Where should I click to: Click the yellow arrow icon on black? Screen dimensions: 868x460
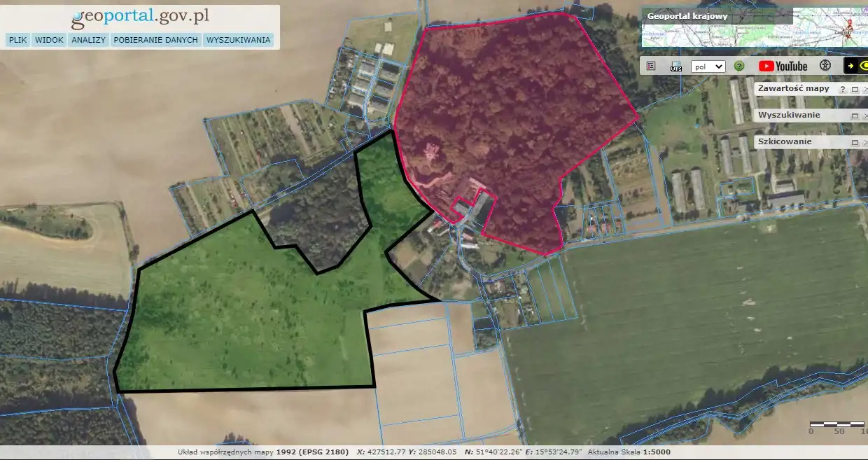[850, 66]
